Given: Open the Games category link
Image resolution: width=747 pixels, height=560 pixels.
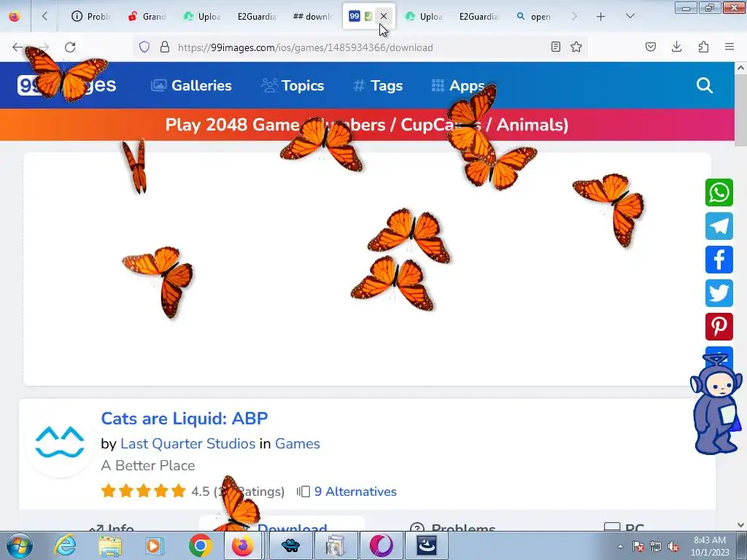Looking at the screenshot, I should pyautogui.click(x=298, y=444).
